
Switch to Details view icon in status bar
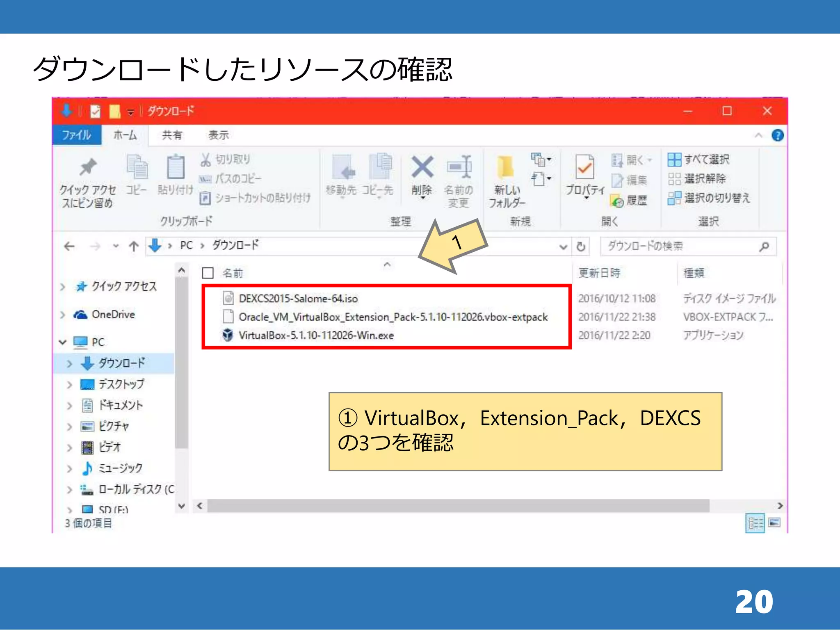[755, 523]
